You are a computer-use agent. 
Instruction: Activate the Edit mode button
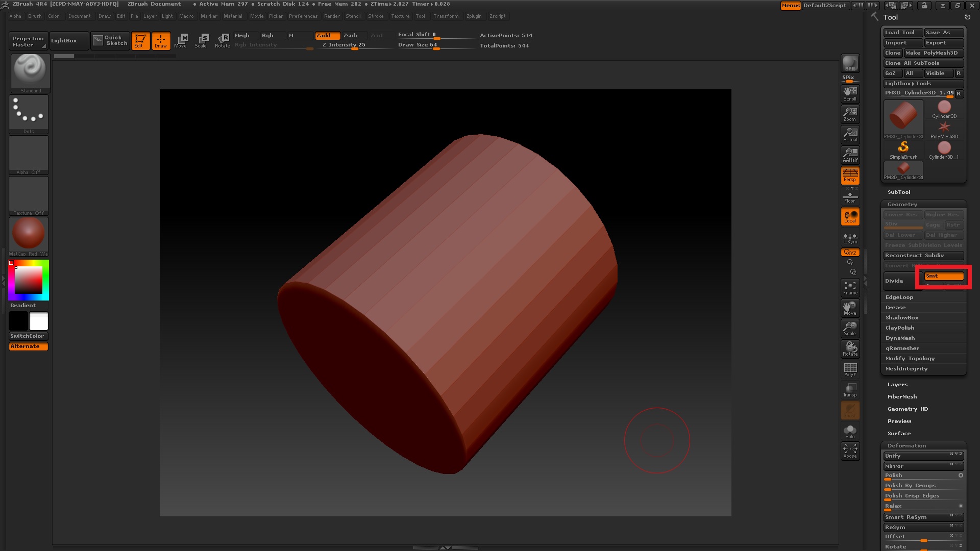pos(140,41)
